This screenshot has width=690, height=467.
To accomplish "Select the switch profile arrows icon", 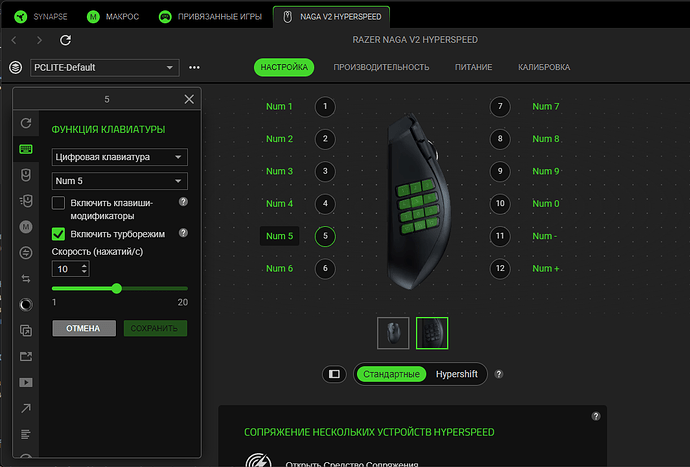I will click(x=26, y=279).
